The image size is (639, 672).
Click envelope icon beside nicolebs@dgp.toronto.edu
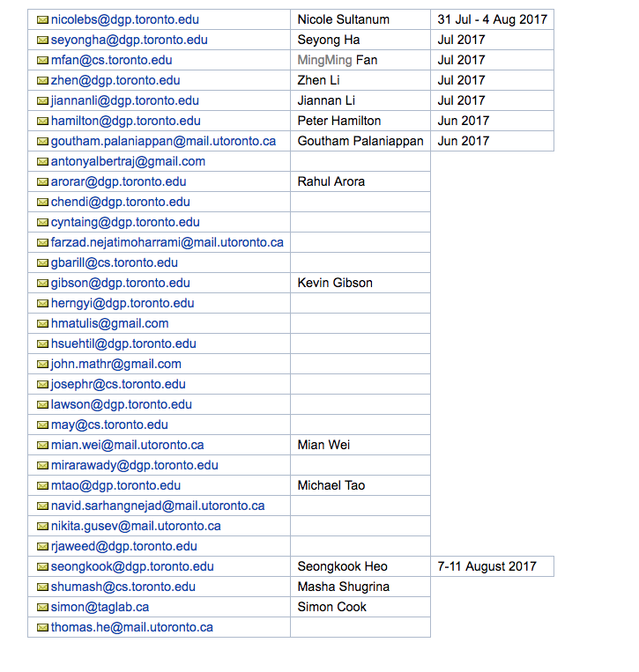click(42, 19)
